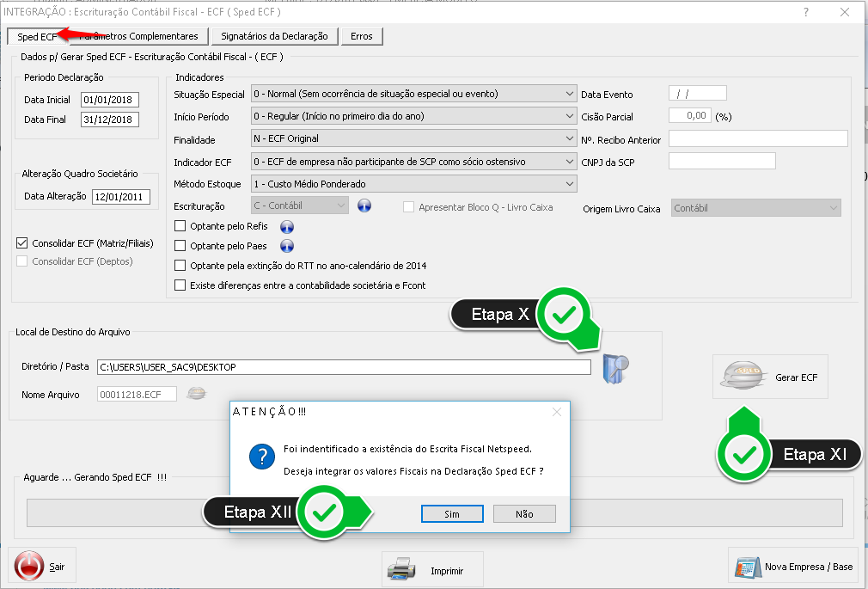The width and height of the screenshot is (868, 589).
Task: Click the folder browse icon beside directory field
Action: point(615,368)
